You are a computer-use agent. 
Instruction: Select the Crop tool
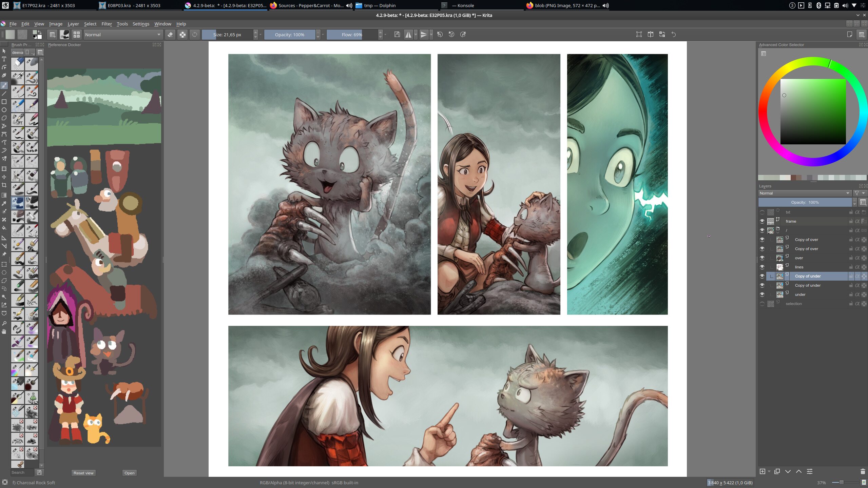coord(4,185)
